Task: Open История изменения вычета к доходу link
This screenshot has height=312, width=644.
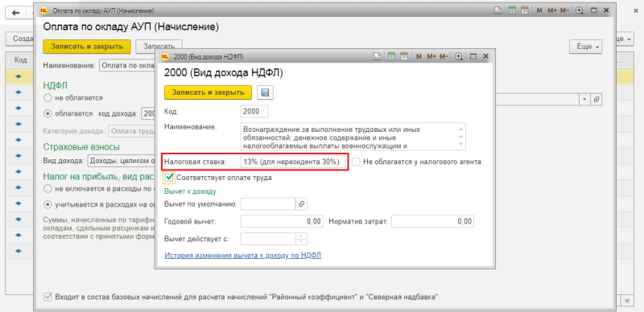Action: click(x=243, y=256)
